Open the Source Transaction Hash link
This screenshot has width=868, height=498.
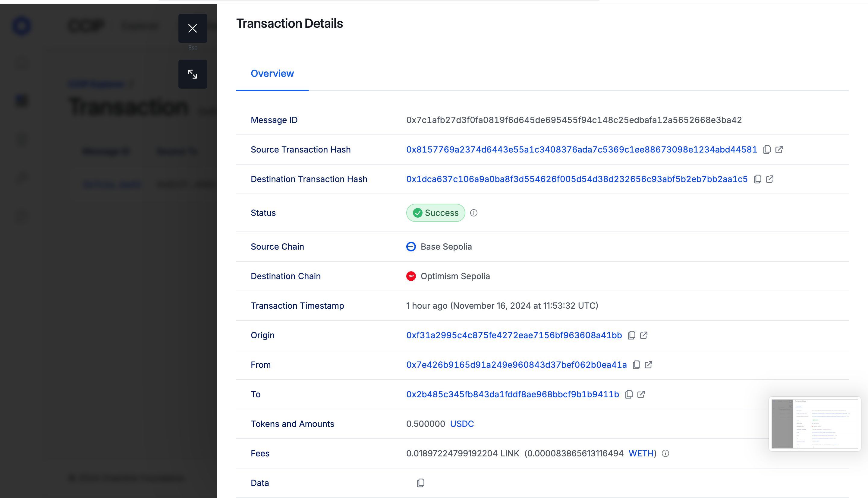pos(581,150)
